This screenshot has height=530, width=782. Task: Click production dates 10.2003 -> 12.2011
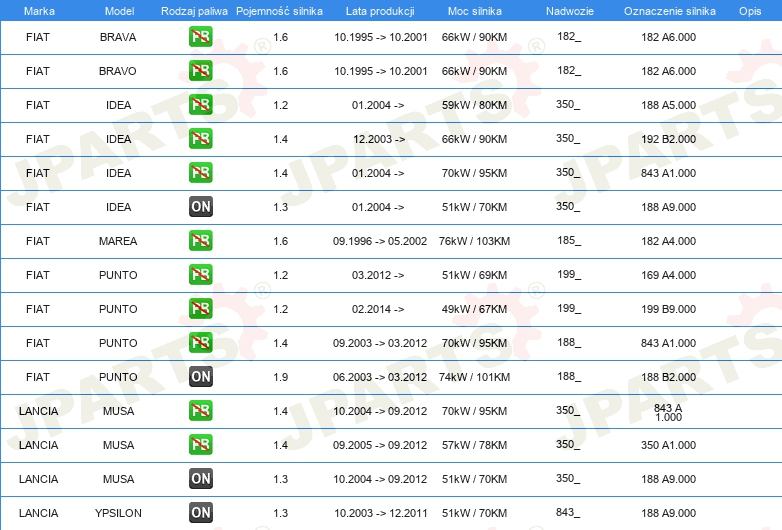point(380,513)
